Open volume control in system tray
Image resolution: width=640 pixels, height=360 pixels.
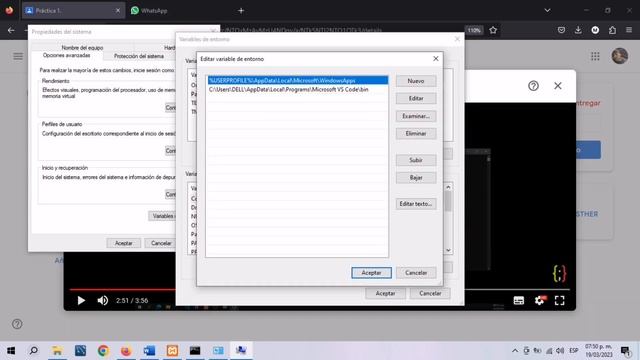[560, 351]
